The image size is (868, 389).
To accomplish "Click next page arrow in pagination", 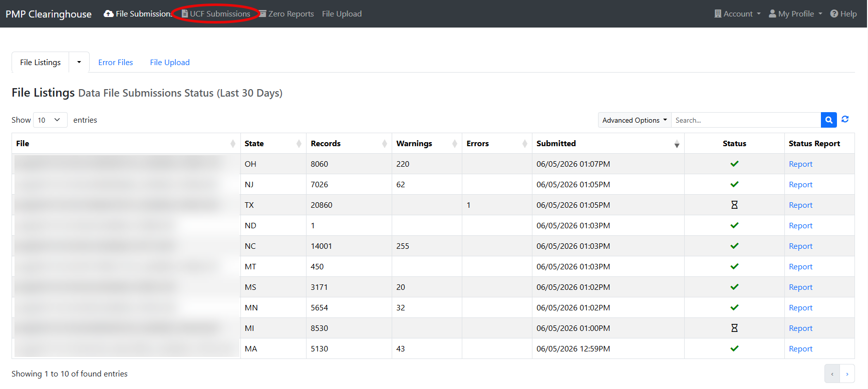I will click(847, 374).
